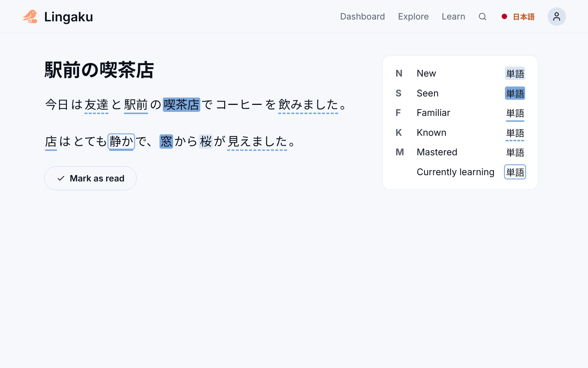Screen dimensions: 588x368
Task: Select the word 今日
Action: tap(57, 105)
